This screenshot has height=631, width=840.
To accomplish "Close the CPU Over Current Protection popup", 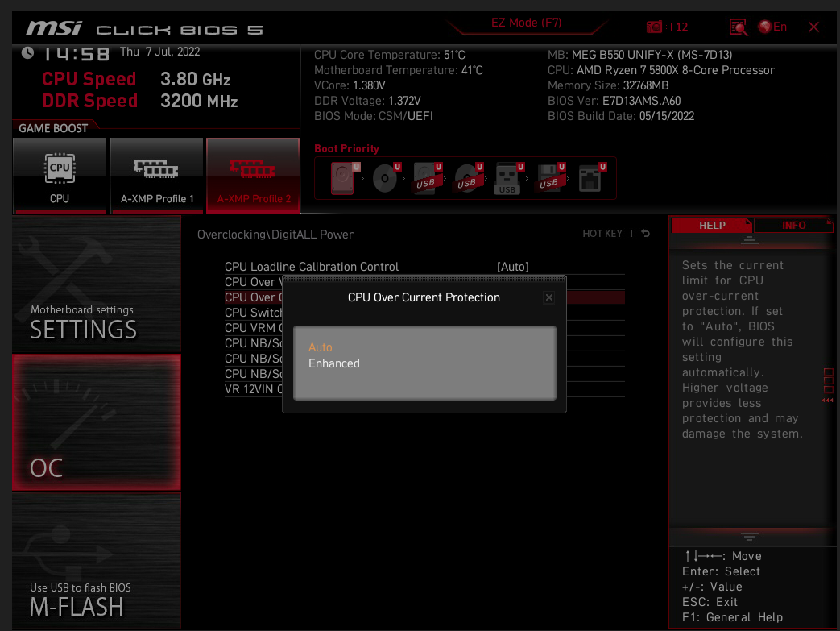I will pos(548,297).
